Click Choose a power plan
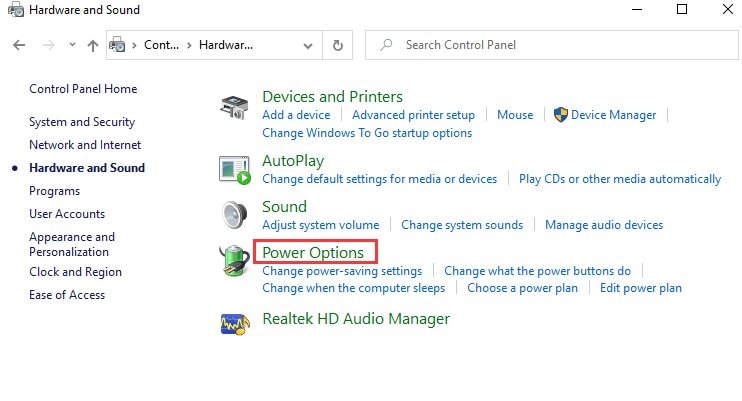The width and height of the screenshot is (742, 401). coord(522,288)
